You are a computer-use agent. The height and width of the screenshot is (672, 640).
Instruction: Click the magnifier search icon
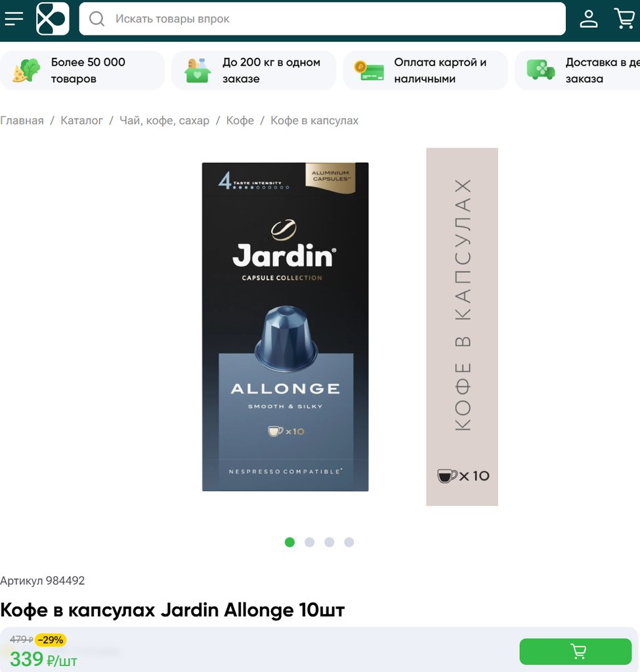click(97, 19)
